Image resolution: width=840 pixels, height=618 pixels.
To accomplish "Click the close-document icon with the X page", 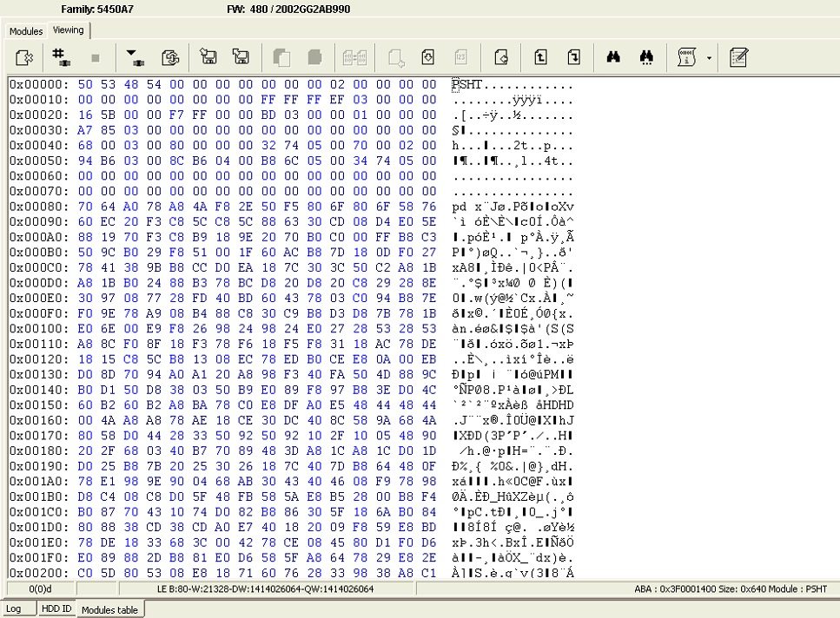I will coord(24,57).
